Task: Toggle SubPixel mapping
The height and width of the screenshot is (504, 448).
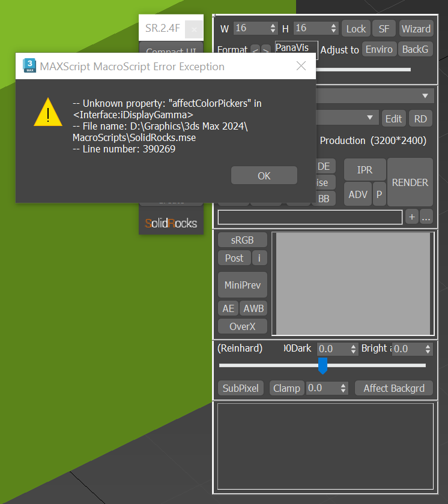Action: 241,388
